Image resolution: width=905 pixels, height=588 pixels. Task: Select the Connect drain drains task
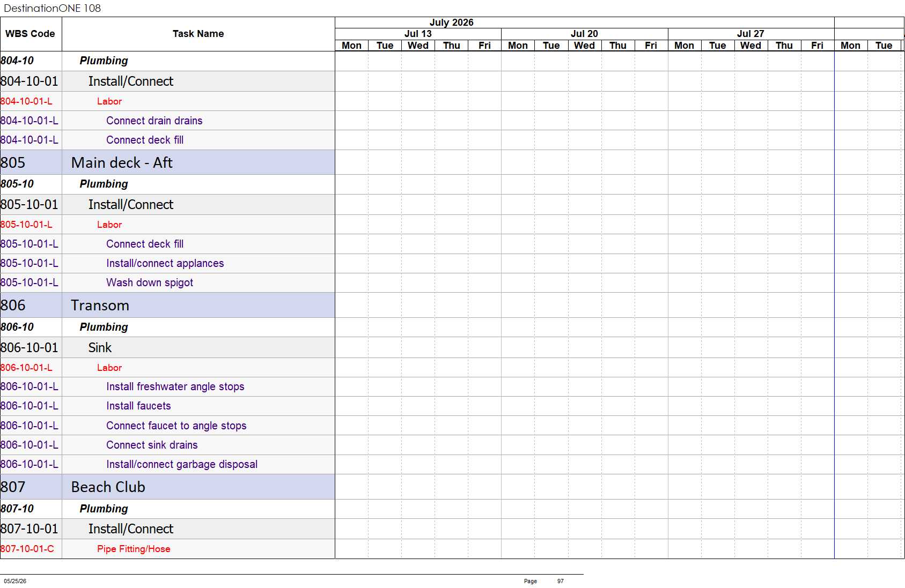198,121
